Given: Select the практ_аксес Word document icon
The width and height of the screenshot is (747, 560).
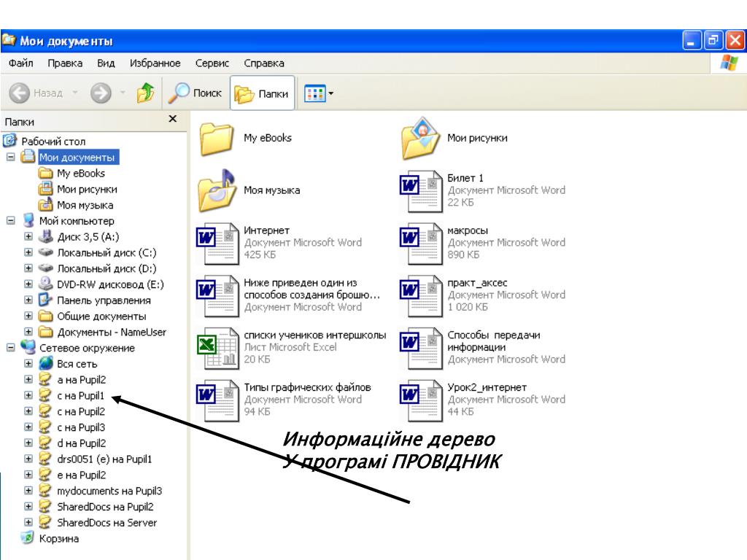Looking at the screenshot, I should click(x=421, y=296).
